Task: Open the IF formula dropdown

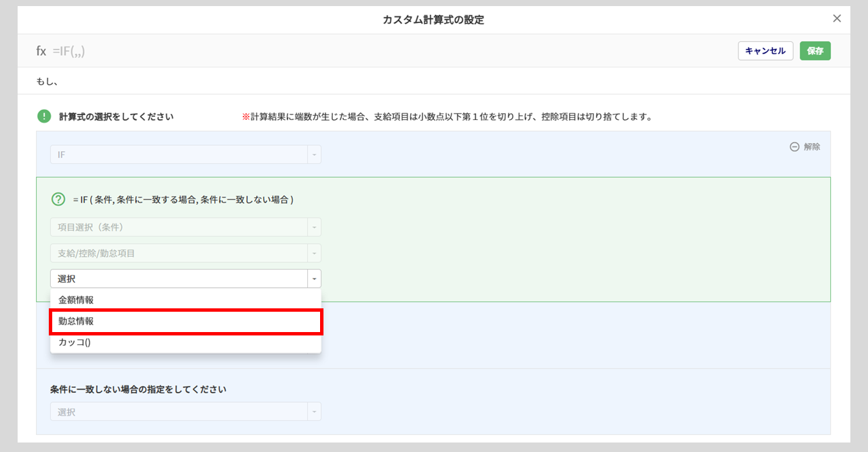Action: [186, 155]
